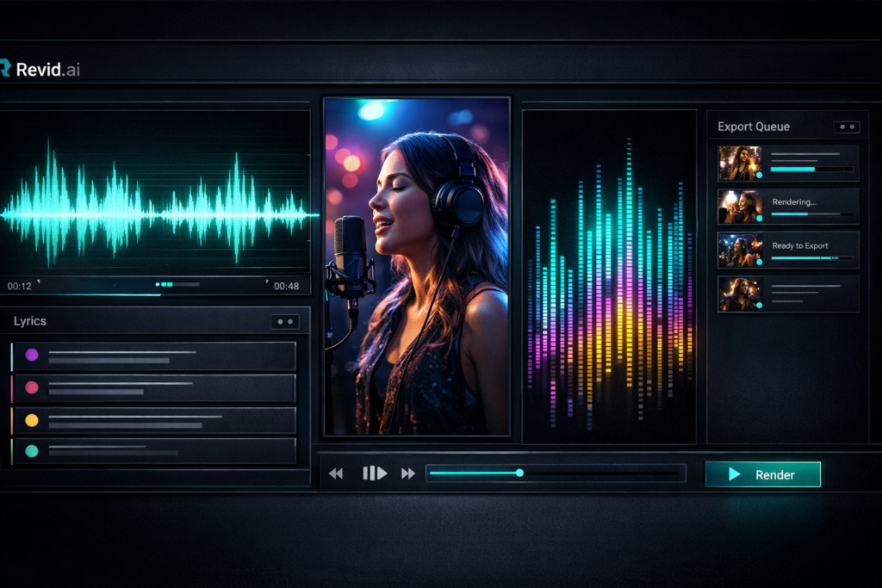Click the first Export Queue thumbnail
The height and width of the screenshot is (588, 882).
(x=740, y=163)
